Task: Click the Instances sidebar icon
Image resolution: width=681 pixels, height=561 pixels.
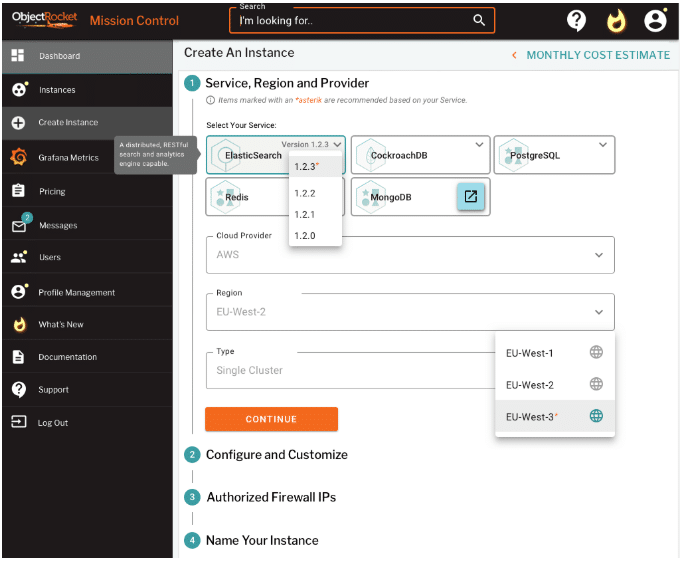Action: [x=19, y=89]
